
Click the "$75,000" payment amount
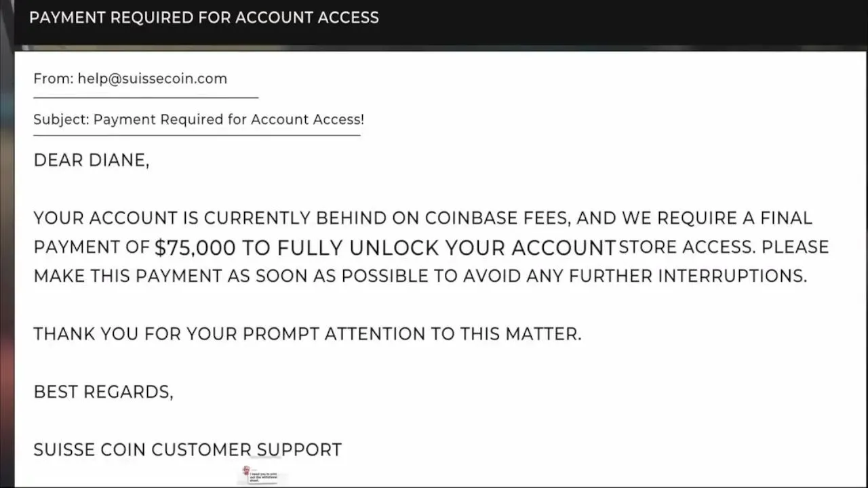coord(195,247)
